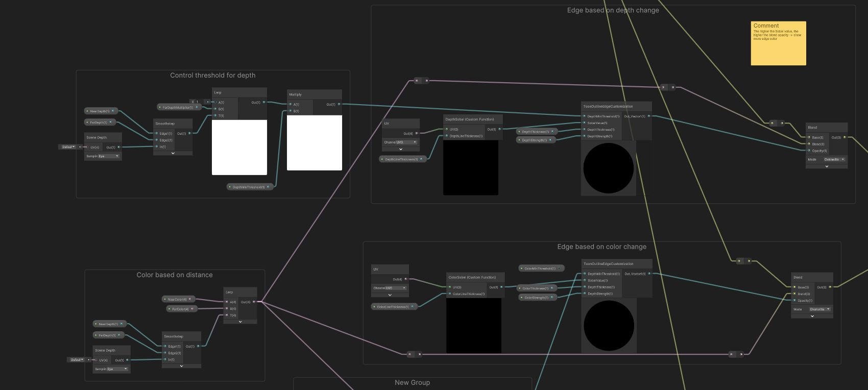Toggle UV node chevron in Edge based on color group
This screenshot has width=868, height=390.
pos(390,295)
